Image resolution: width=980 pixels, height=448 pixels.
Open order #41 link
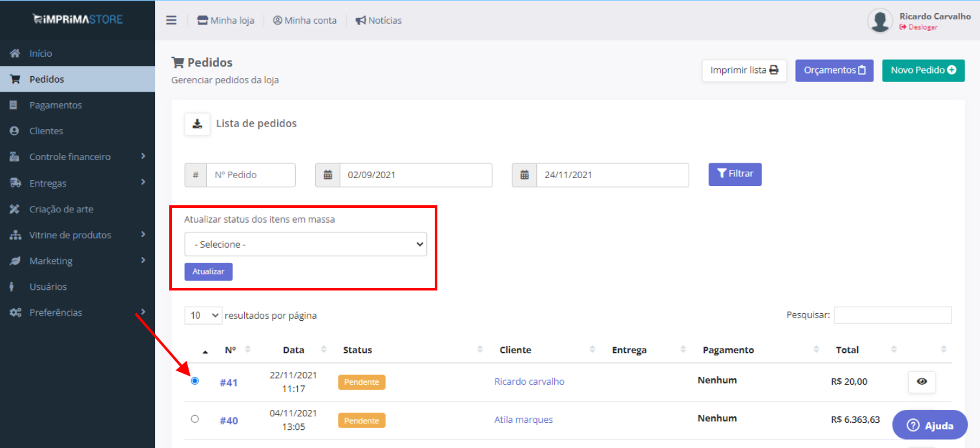229,382
